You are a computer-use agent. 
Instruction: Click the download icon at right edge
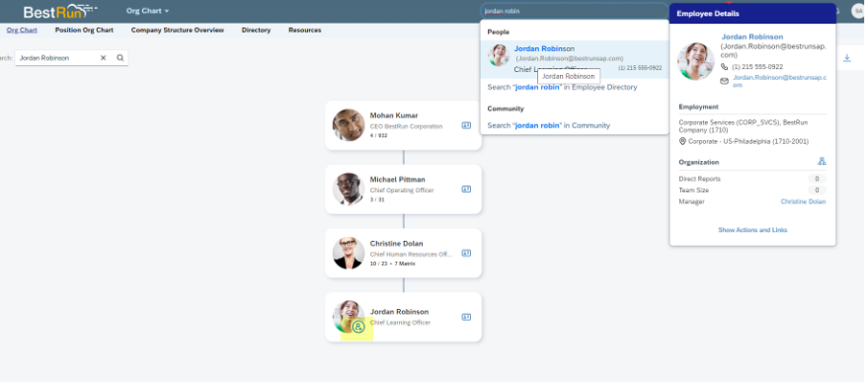pyautogui.click(x=846, y=58)
